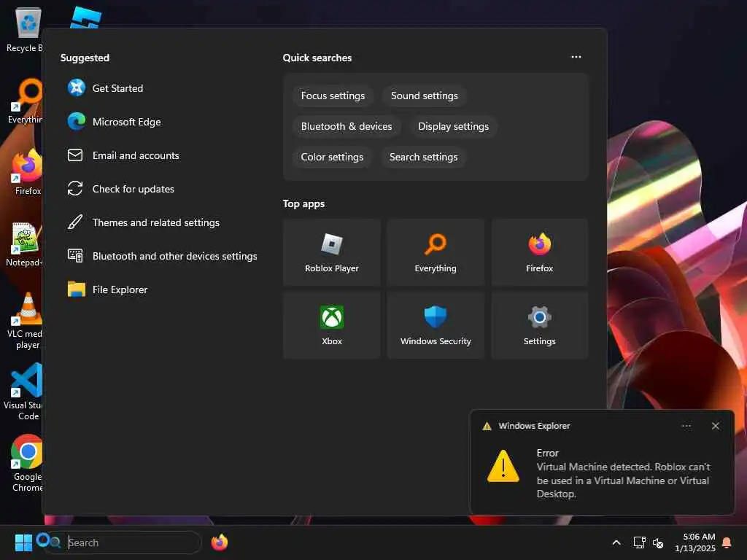Open Microsoft Edge from Suggested list
This screenshot has height=560, width=747.
click(x=115, y=122)
